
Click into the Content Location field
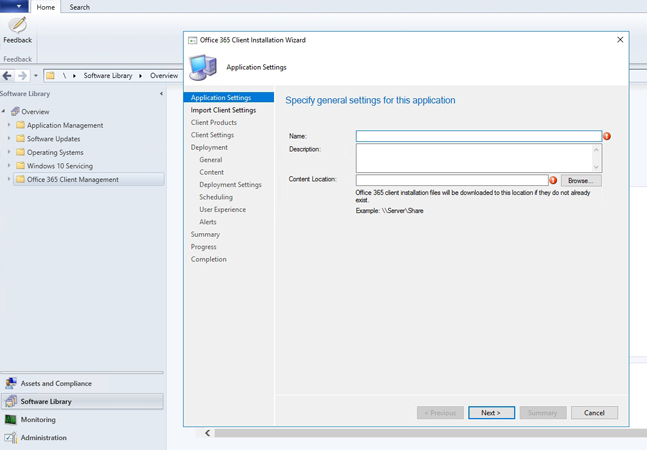(452, 180)
